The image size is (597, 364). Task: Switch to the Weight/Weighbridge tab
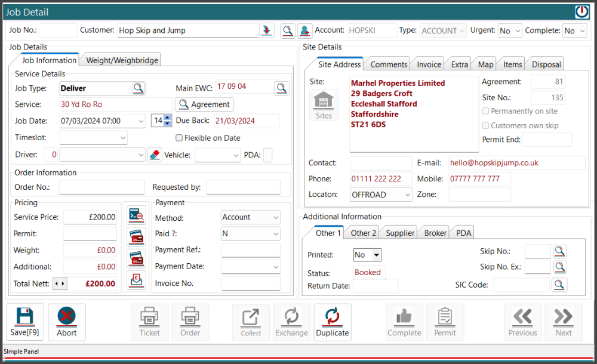(x=122, y=60)
